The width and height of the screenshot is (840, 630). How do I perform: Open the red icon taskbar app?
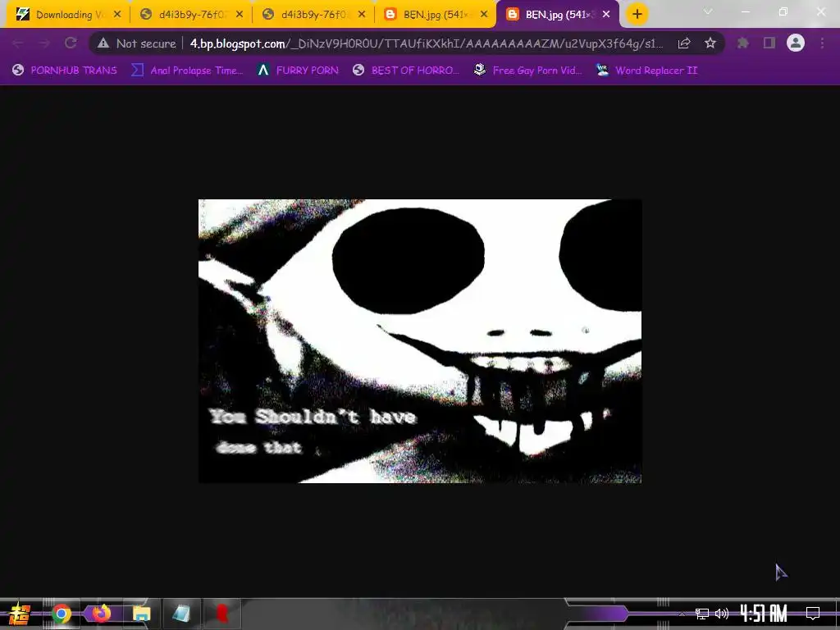221,614
